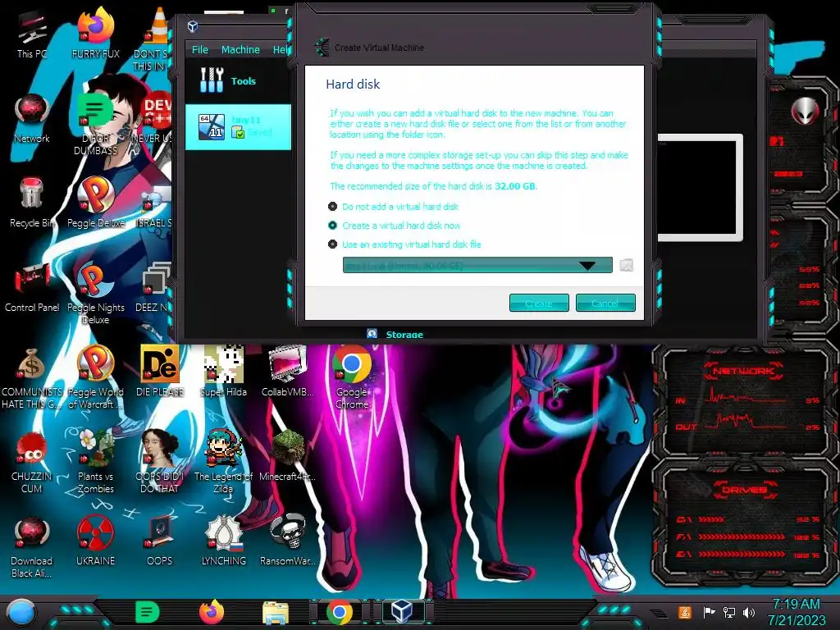Open the green notes app on taskbar
This screenshot has width=840, height=630.
pyautogui.click(x=148, y=612)
